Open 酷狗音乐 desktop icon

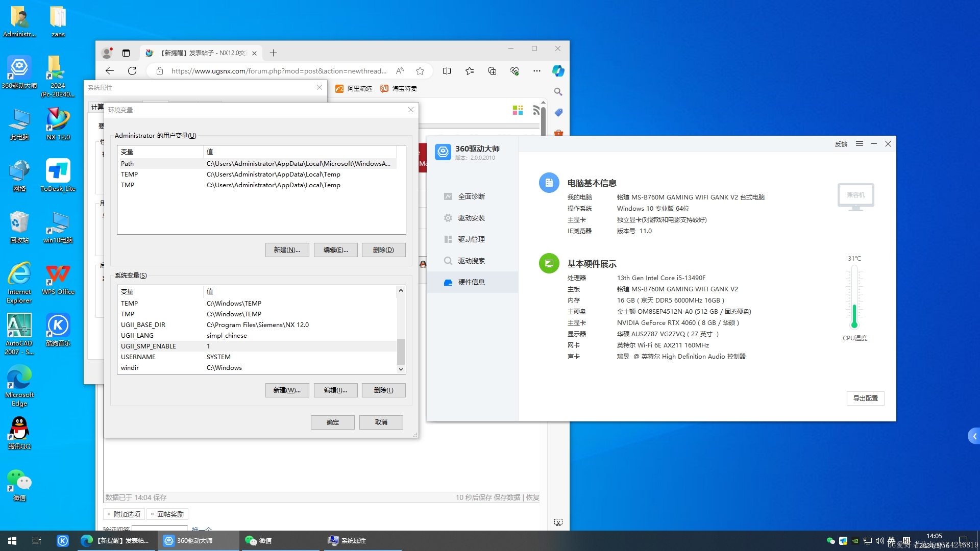click(x=58, y=330)
